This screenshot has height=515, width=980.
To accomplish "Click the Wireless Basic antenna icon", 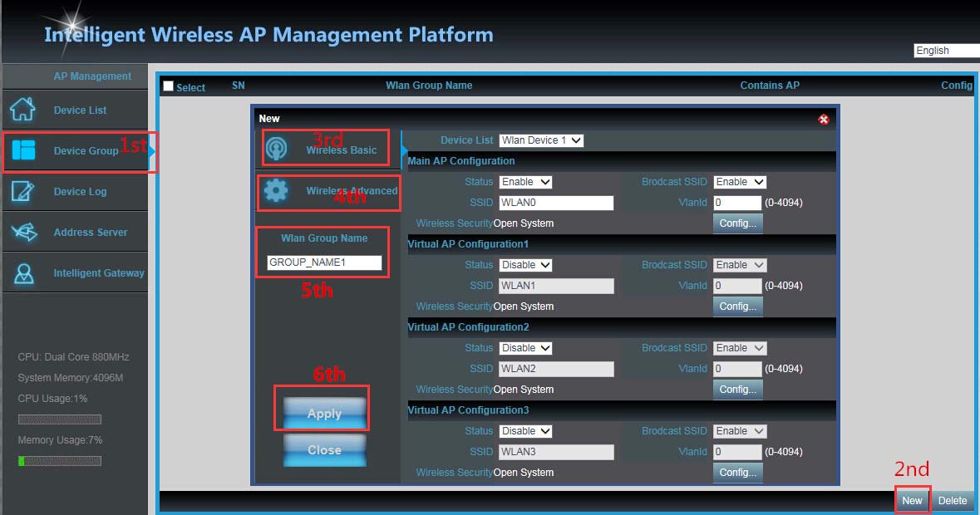I will pos(276,149).
